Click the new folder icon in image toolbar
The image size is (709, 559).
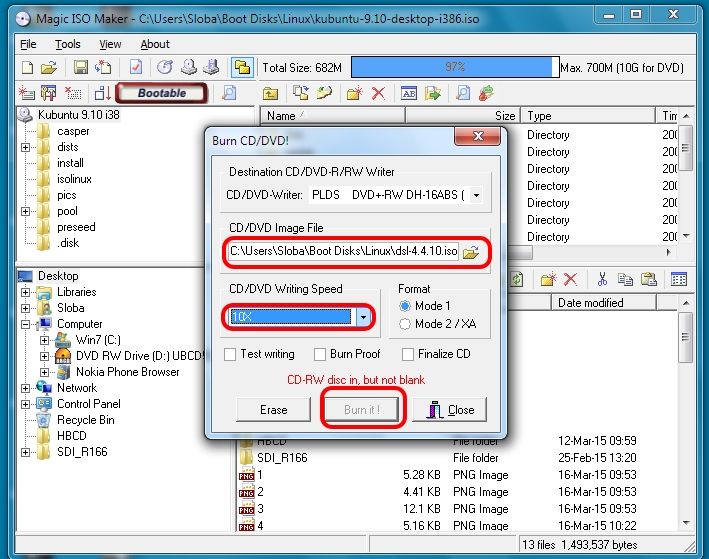point(355,93)
